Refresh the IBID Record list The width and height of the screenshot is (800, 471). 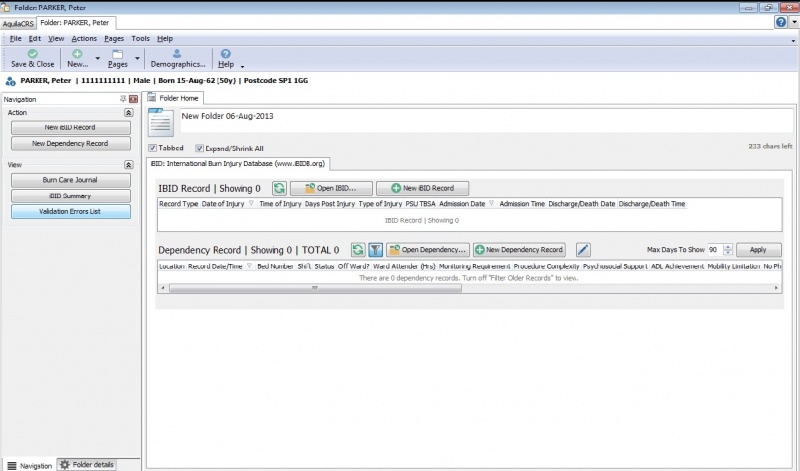[279, 188]
